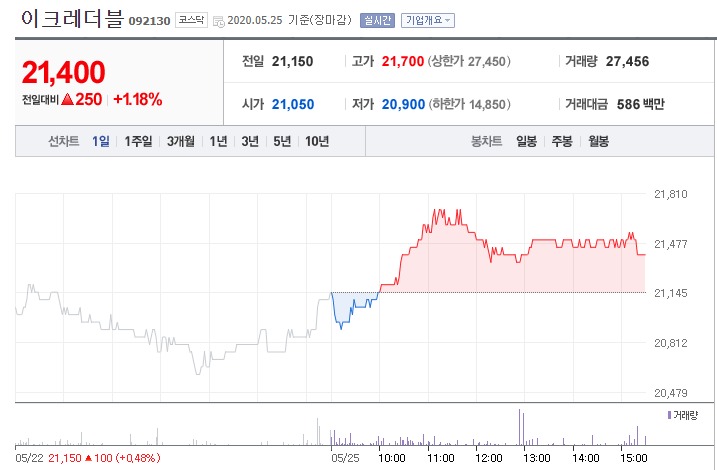The image size is (717, 470).
Task: Click the 전일 value 21,150
Action: point(293,61)
